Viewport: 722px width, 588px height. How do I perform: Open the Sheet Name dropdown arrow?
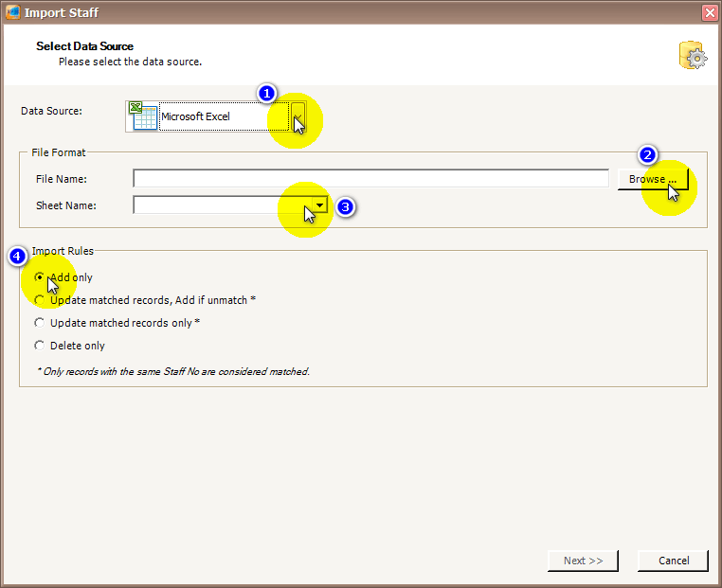tap(320, 205)
